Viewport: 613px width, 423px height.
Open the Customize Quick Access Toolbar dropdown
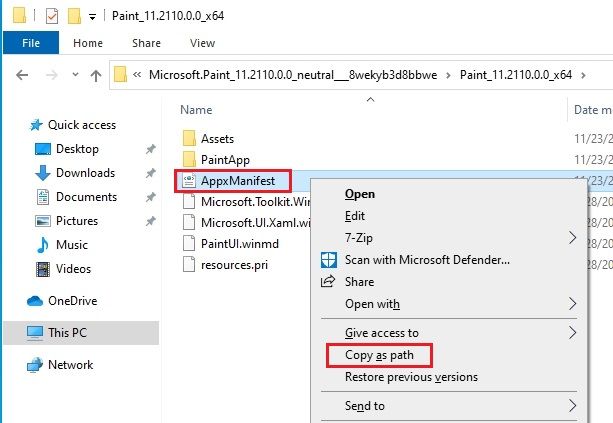[92, 17]
